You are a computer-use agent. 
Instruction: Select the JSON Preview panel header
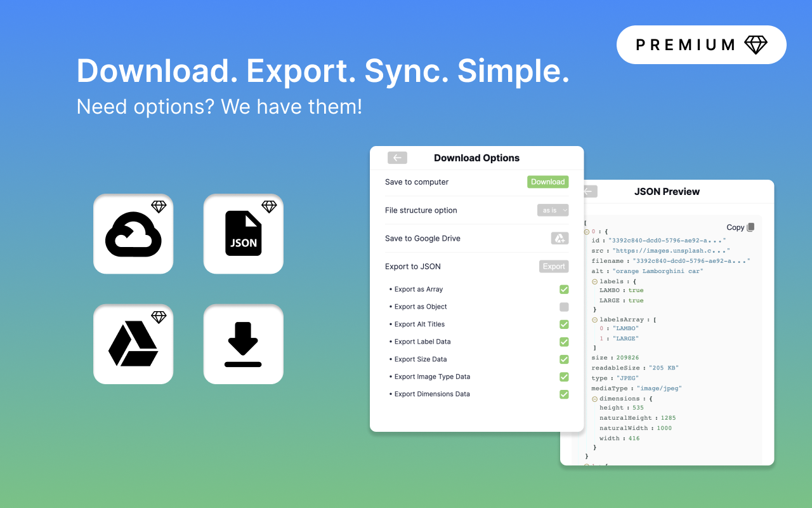click(667, 191)
